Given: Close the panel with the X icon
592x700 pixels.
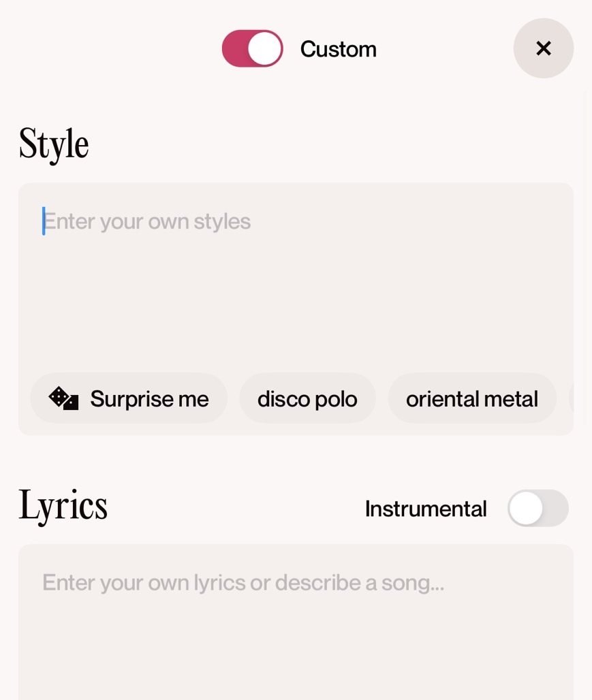Looking at the screenshot, I should pyautogui.click(x=543, y=48).
